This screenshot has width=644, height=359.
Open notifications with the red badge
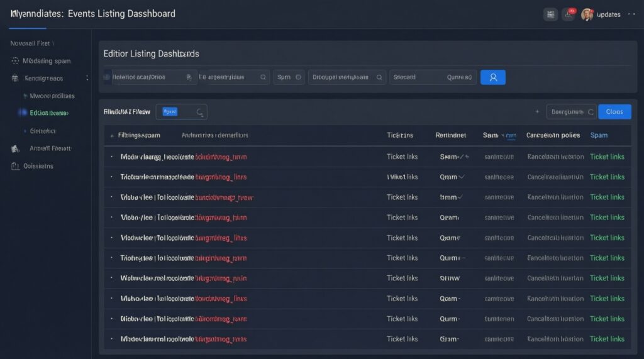coord(569,14)
